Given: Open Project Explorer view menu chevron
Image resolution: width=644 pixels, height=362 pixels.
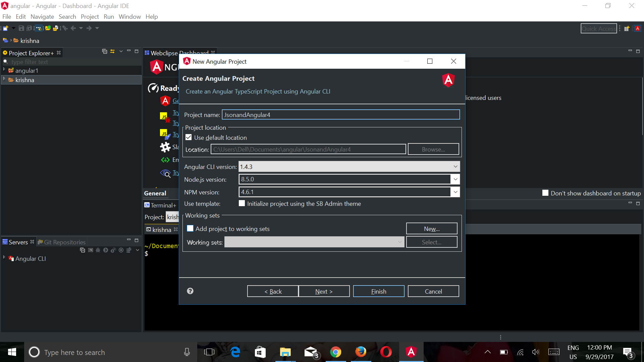Looking at the screenshot, I should (x=121, y=51).
